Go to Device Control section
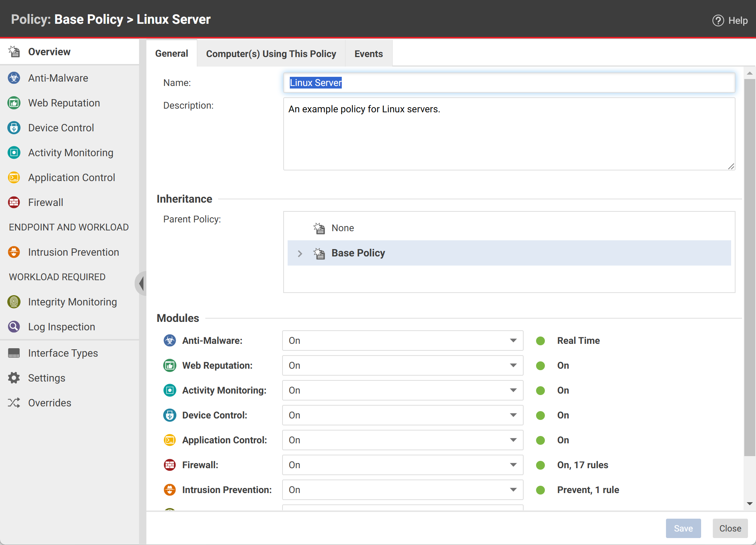 pos(70,128)
